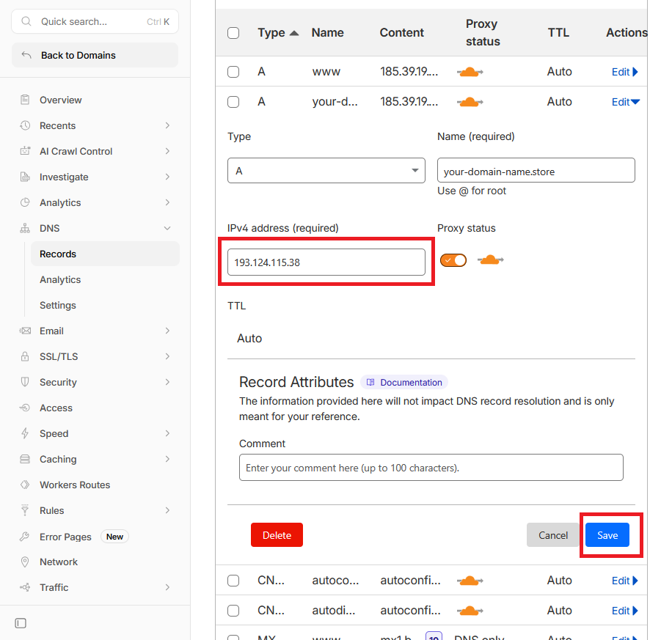Click the SSL/TLS padlock icon
Viewport: 672px width, 640px height.
[x=25, y=356]
